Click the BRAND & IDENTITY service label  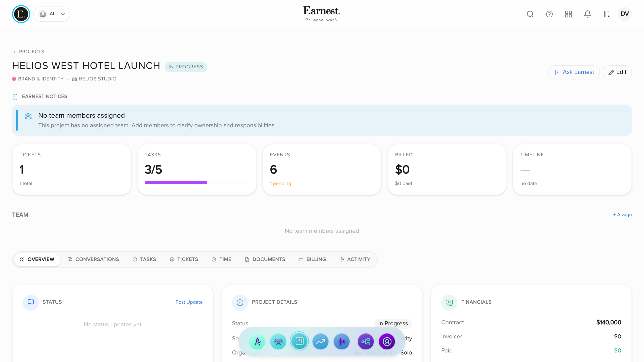click(41, 79)
